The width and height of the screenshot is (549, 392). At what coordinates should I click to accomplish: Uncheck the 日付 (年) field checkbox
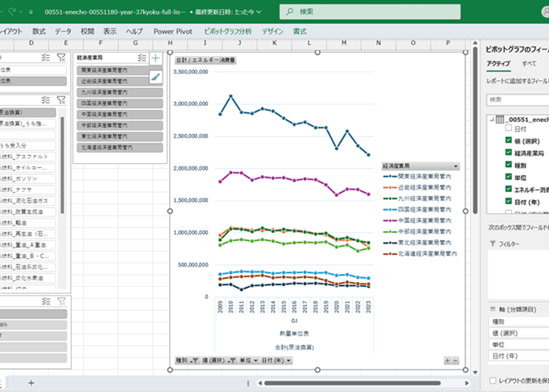509,201
